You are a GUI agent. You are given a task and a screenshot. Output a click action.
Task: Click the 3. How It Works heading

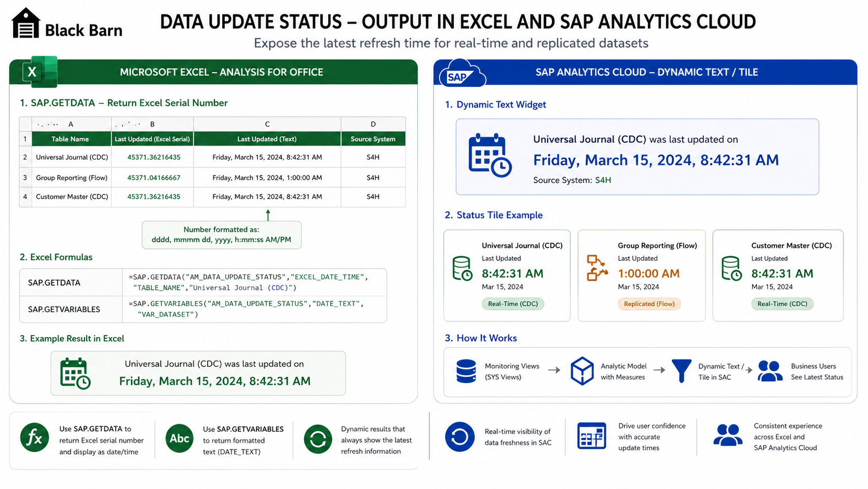[481, 338]
